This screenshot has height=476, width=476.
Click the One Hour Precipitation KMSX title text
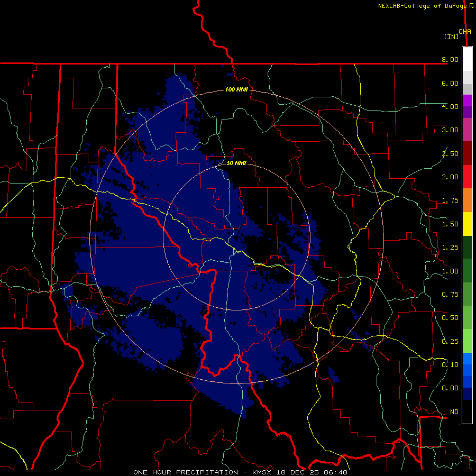[240, 472]
